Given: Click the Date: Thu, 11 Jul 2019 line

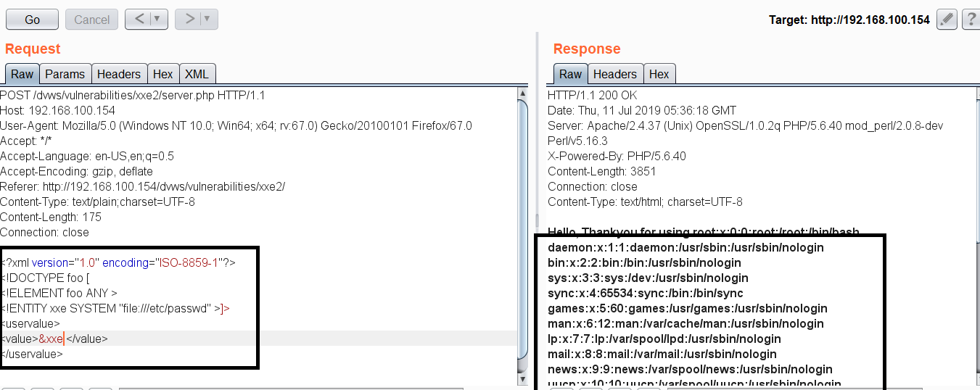Looking at the screenshot, I should click(x=642, y=111).
